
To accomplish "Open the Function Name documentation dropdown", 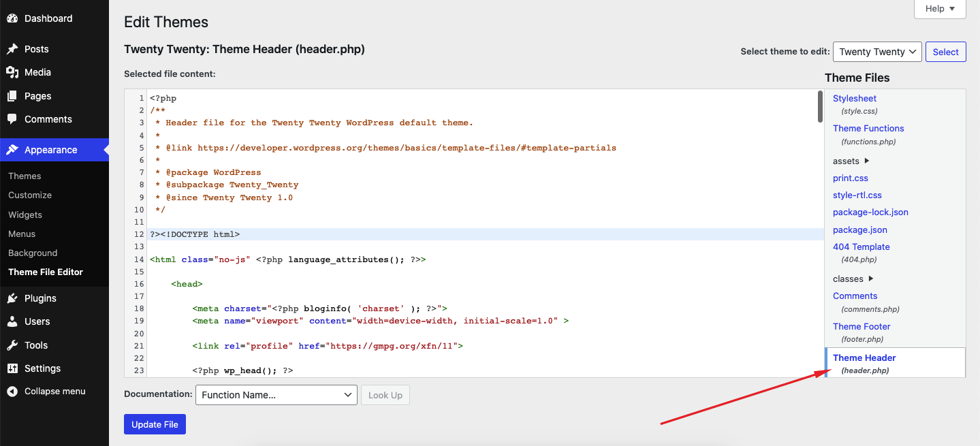I will pyautogui.click(x=276, y=394).
